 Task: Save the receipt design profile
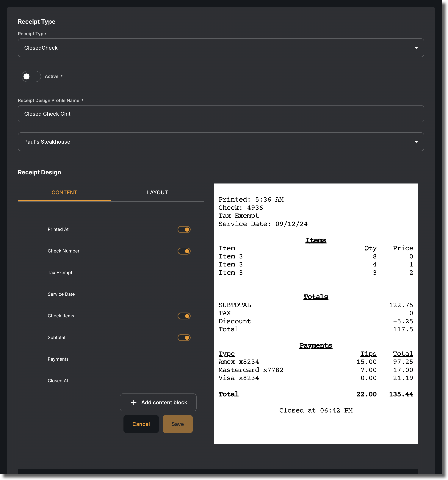178,424
